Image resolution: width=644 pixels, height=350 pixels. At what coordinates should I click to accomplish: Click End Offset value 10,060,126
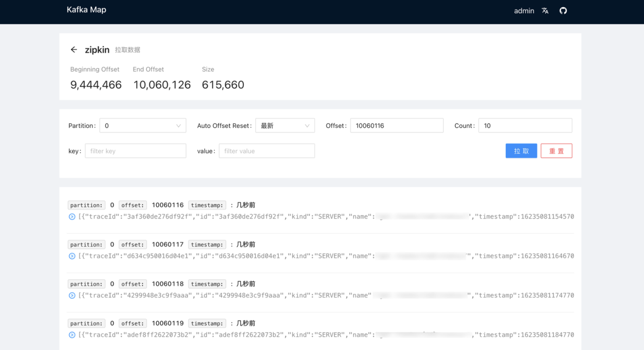coord(162,85)
